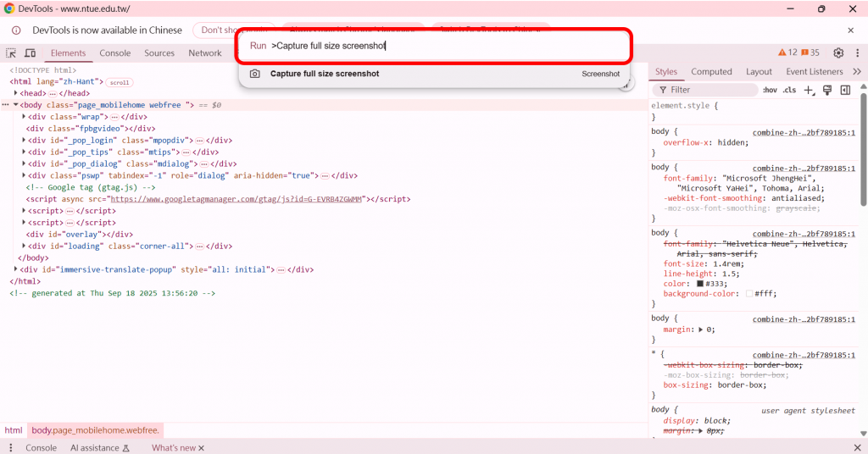Open the stylesheet link beside overflow-x rule

tap(804, 133)
